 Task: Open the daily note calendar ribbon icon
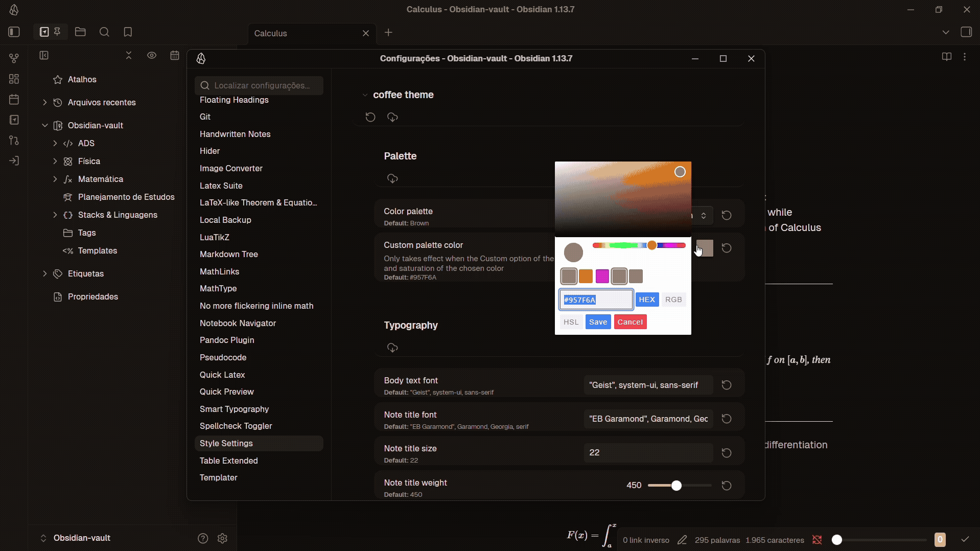click(14, 99)
